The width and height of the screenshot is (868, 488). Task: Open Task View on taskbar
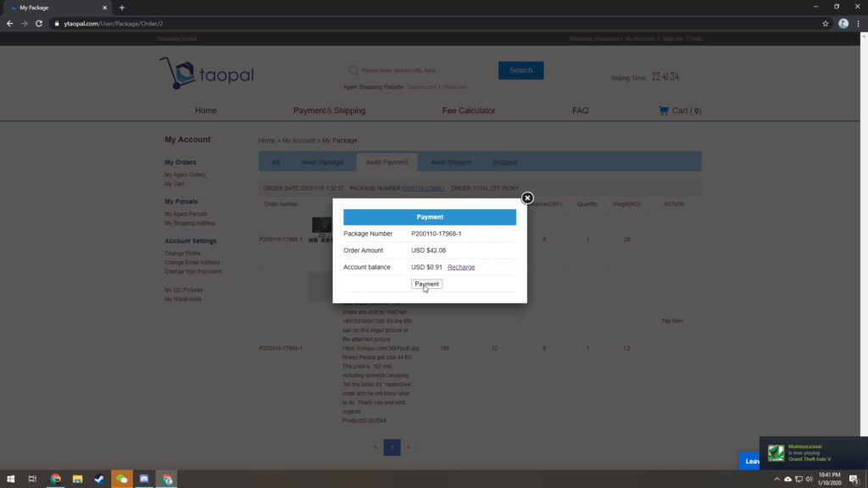pos(32,480)
